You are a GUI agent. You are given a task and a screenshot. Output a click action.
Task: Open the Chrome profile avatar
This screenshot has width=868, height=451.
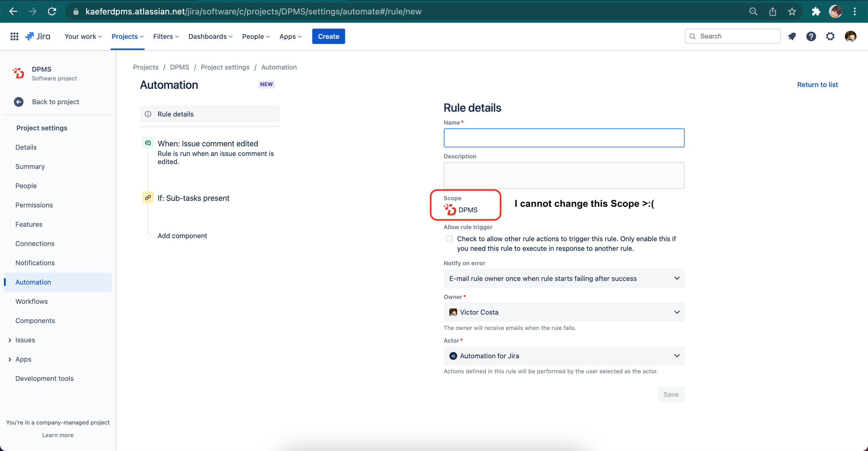click(835, 11)
